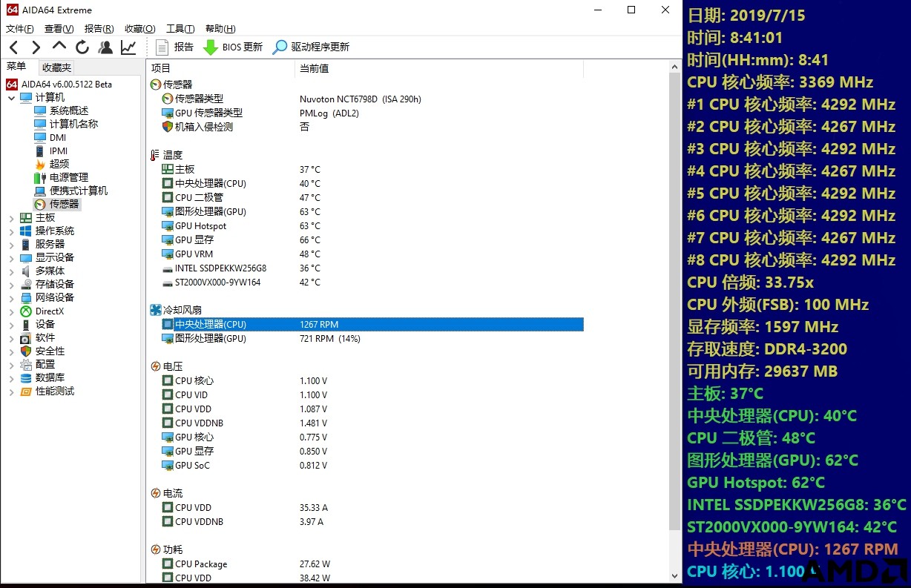Screen dimensions: 911x588
Task: Click the 配置 tree icon
Action: [x=26, y=364]
